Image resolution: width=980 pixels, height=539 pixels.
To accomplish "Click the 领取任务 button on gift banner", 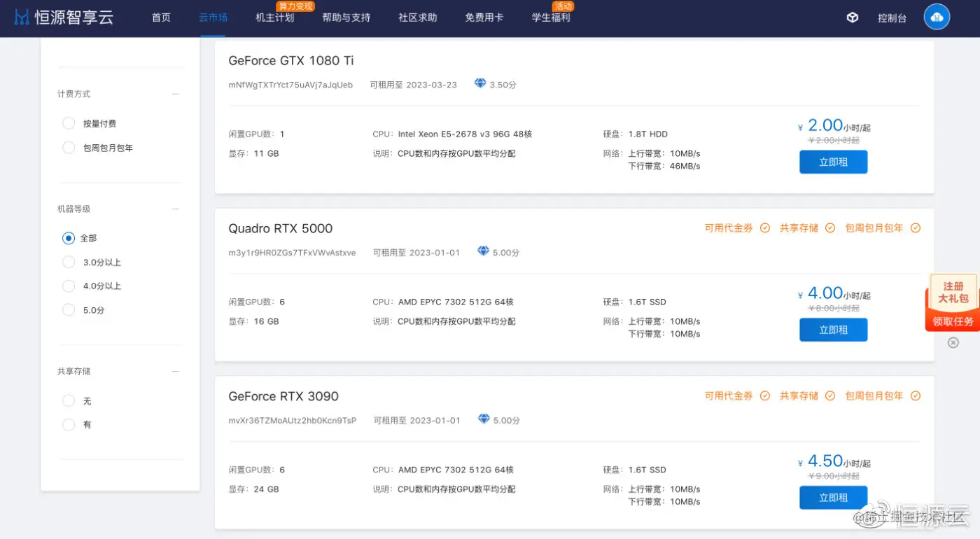I will click(x=953, y=321).
